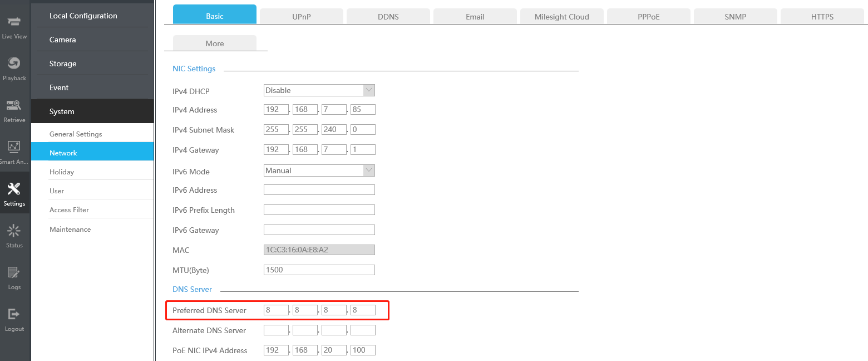The width and height of the screenshot is (868, 361).
Task: Select the Basic tab
Action: point(215,14)
